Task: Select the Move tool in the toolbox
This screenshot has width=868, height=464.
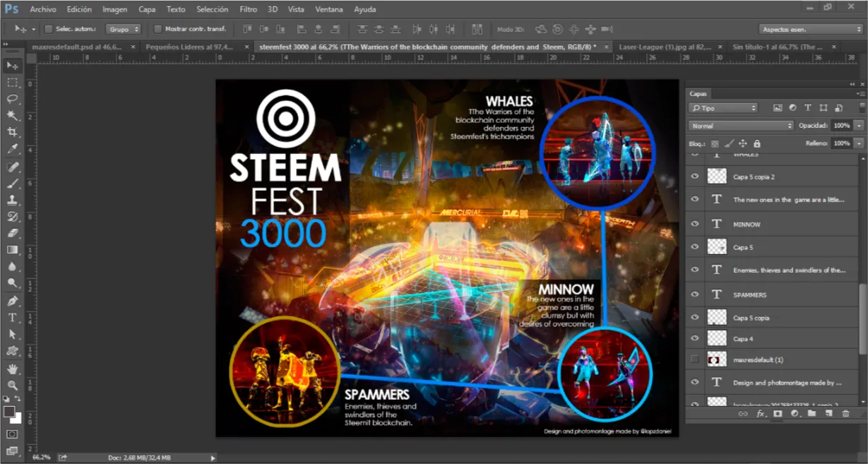Action: (12, 66)
